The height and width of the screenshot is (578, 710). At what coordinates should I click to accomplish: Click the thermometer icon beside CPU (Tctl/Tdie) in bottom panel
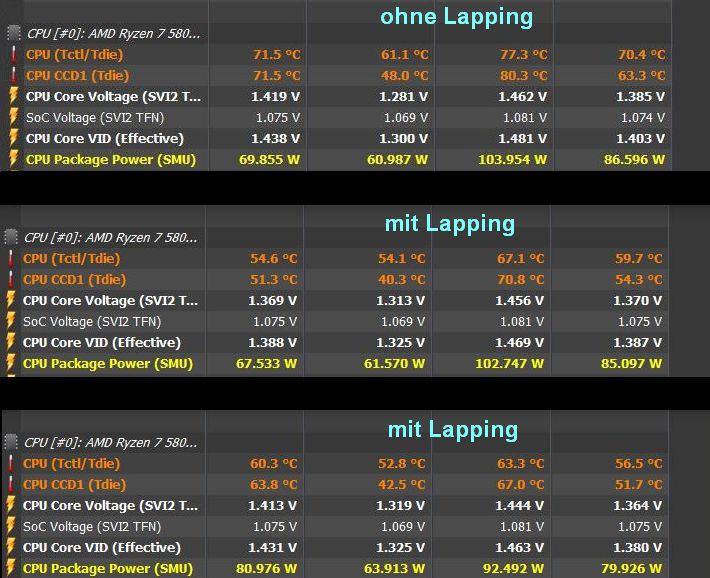(11, 463)
